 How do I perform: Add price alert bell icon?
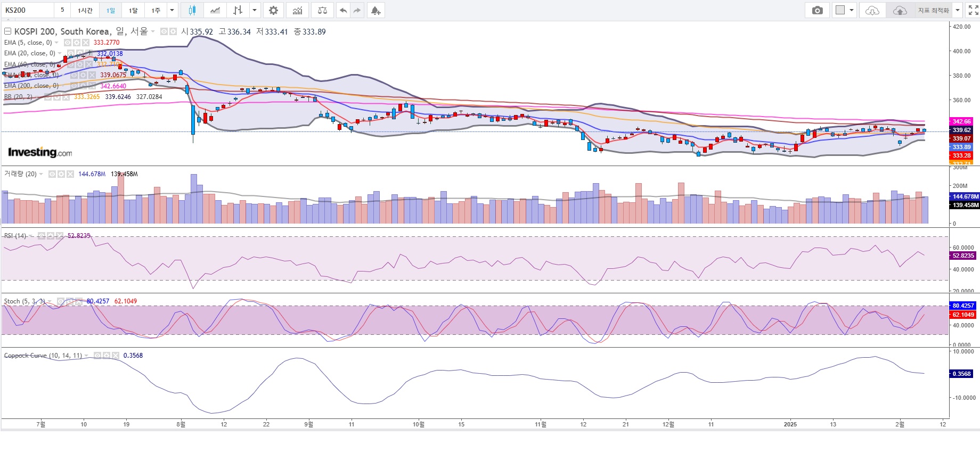376,10
